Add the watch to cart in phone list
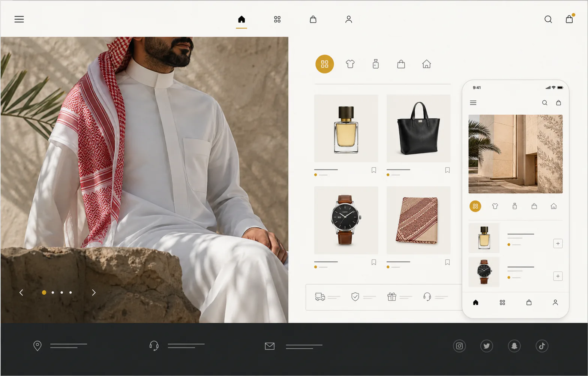The height and width of the screenshot is (376, 588). point(558,276)
